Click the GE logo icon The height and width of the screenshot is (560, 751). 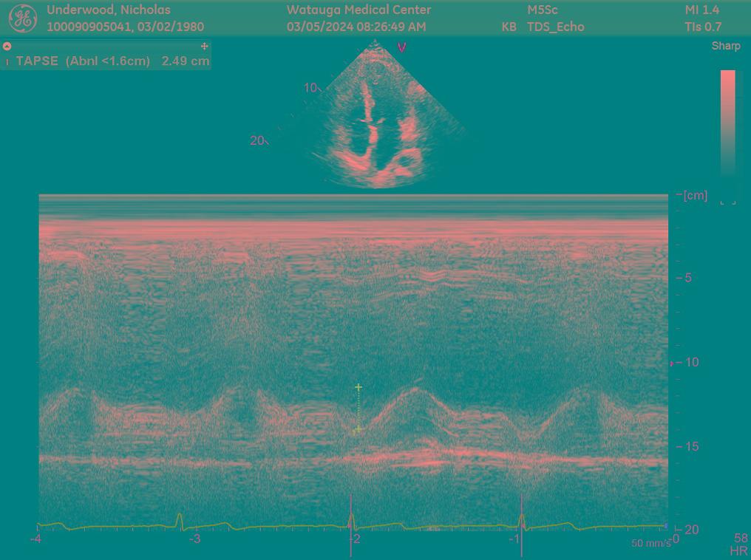[x=22, y=18]
